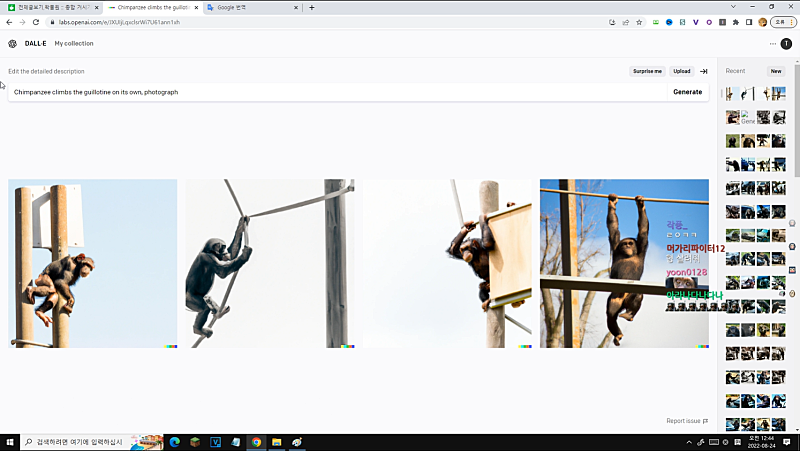Select the Chimpanzee climbs the guillotine tab
The width and height of the screenshot is (800, 451).
[x=153, y=8]
